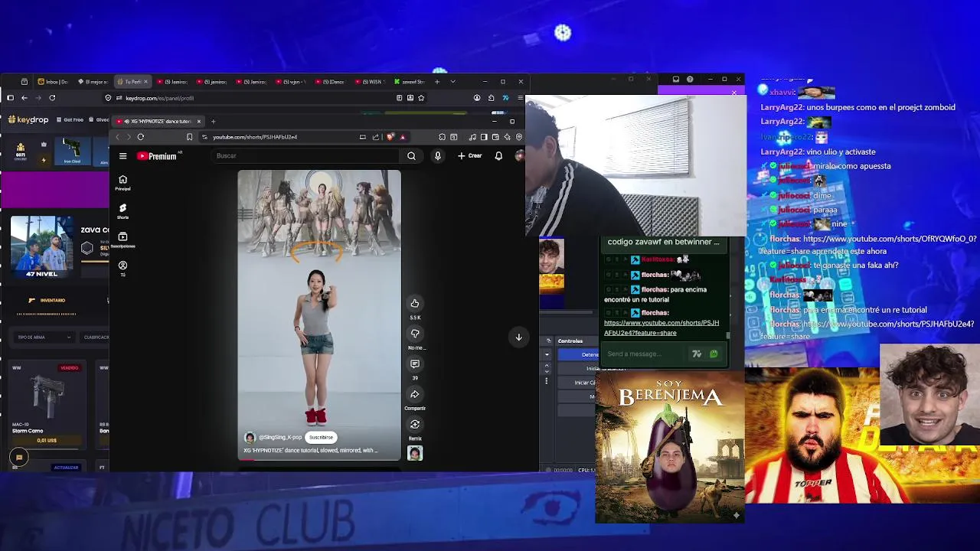Like the Short with the thumbs-up icon
Viewport: 980px width, 551px height.
click(x=415, y=303)
